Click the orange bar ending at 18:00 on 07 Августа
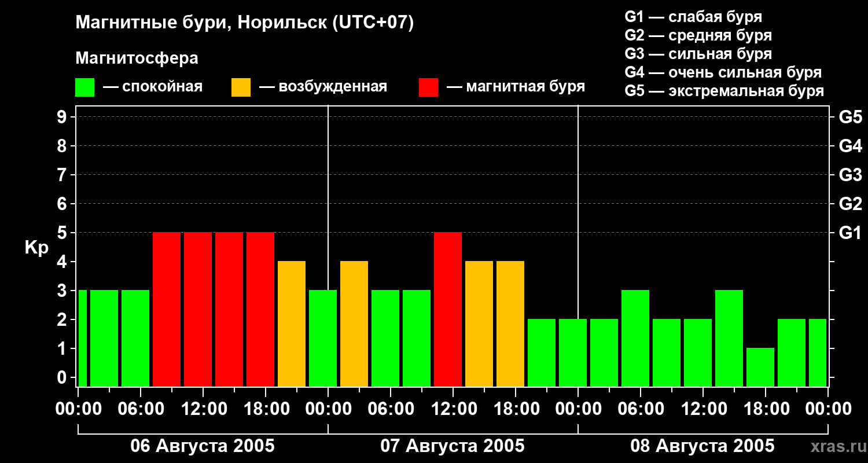868x463 pixels. [x=510, y=324]
